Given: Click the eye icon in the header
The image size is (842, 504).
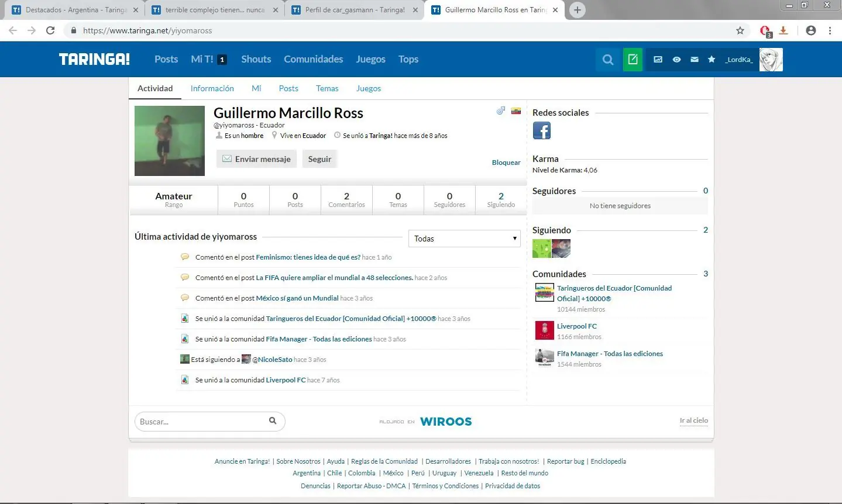Looking at the screenshot, I should pos(676,59).
